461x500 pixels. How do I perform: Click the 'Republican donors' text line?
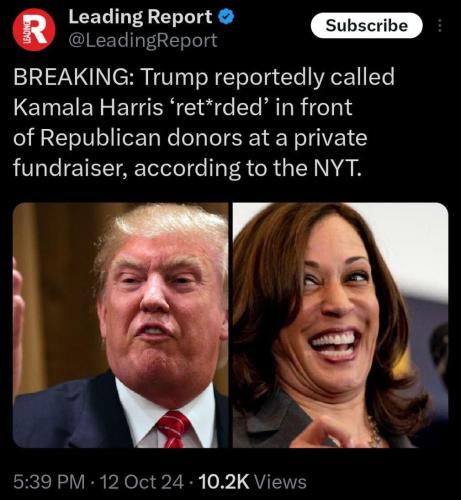point(142,138)
